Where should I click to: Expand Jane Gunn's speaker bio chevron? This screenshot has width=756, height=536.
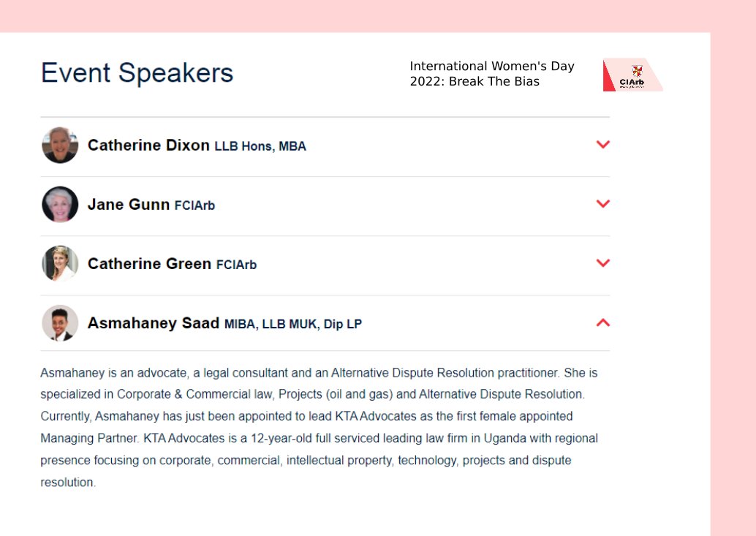[x=602, y=204]
